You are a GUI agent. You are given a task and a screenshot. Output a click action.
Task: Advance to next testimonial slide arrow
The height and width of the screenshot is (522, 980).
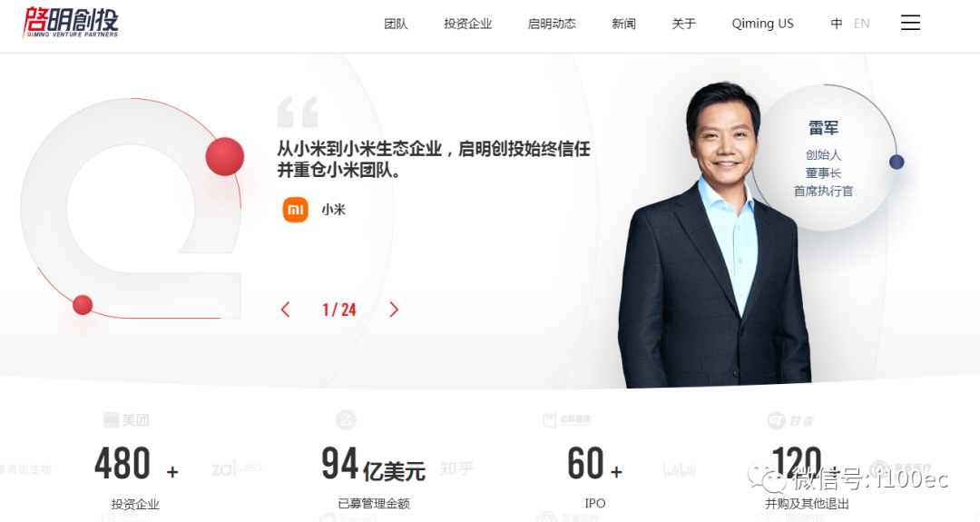tap(394, 310)
